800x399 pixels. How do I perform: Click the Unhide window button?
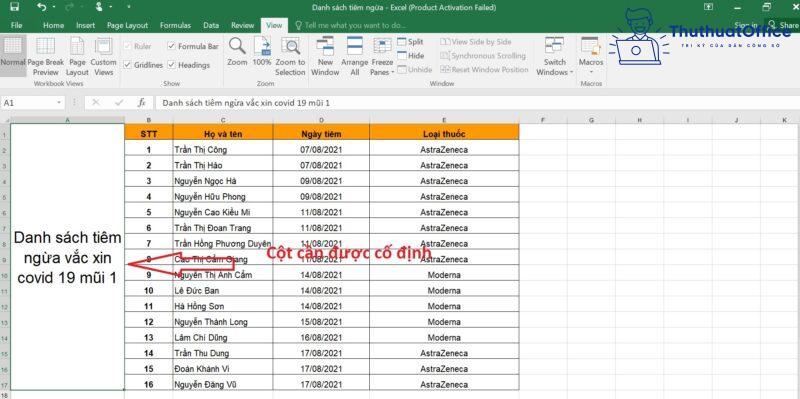[x=414, y=69]
